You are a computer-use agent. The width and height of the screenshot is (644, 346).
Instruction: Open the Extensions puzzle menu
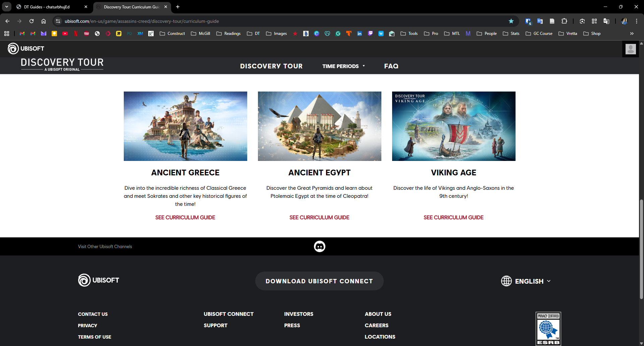[x=564, y=21]
